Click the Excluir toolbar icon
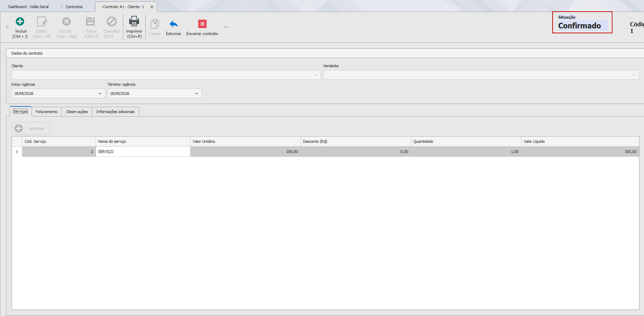Viewport: 644px width, 316px height. pyautogui.click(x=66, y=21)
